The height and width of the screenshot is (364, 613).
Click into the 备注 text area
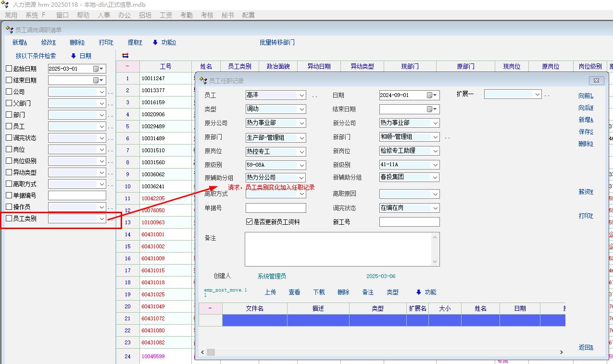click(338, 249)
